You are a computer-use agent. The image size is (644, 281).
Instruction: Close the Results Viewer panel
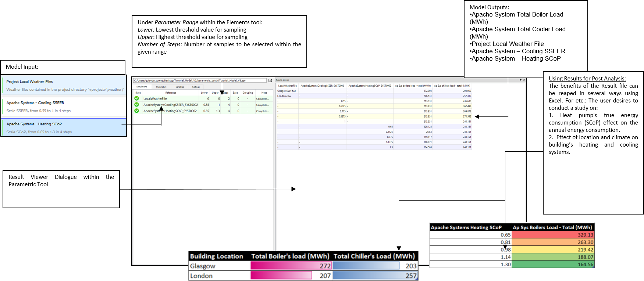click(x=524, y=80)
